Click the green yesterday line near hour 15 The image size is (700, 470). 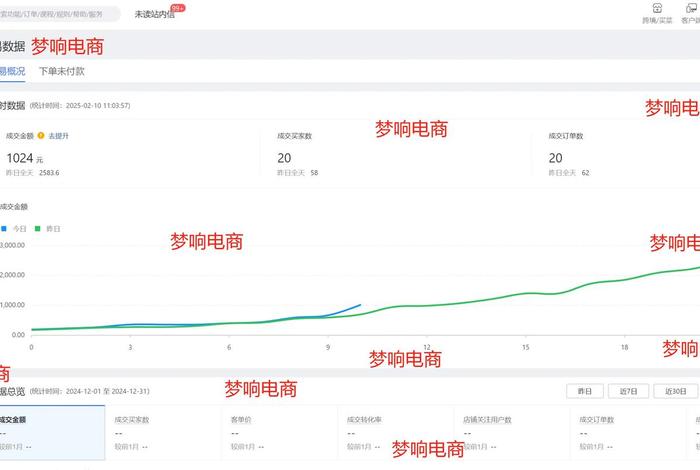(x=526, y=293)
